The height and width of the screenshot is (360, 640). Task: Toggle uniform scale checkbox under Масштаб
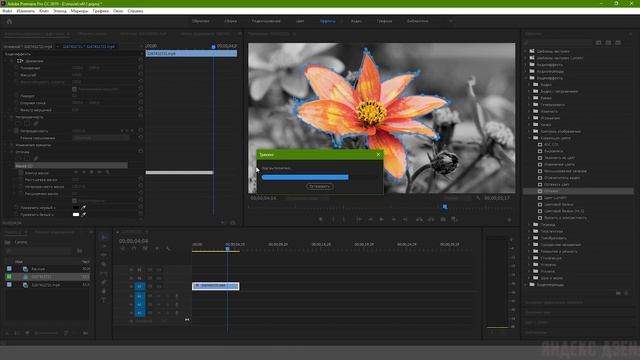74,89
